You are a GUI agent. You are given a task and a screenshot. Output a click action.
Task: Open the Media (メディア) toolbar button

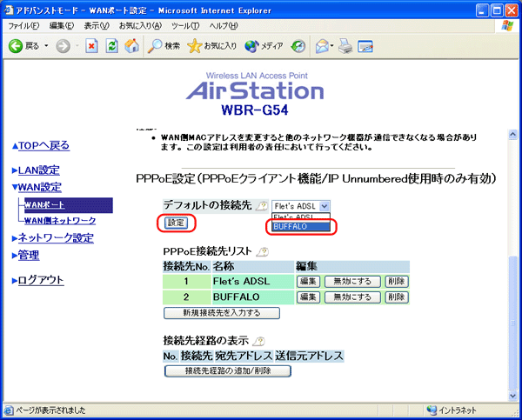[x=264, y=46]
